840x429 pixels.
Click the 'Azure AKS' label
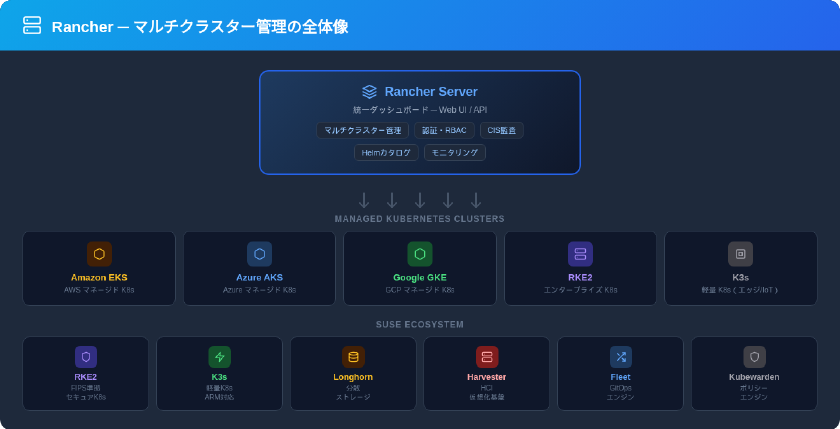point(259,277)
